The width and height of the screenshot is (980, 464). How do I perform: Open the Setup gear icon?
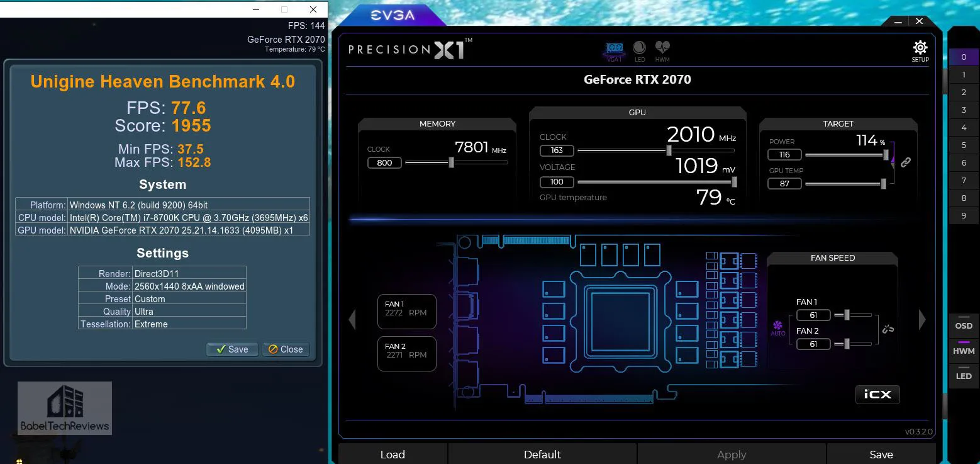920,51
